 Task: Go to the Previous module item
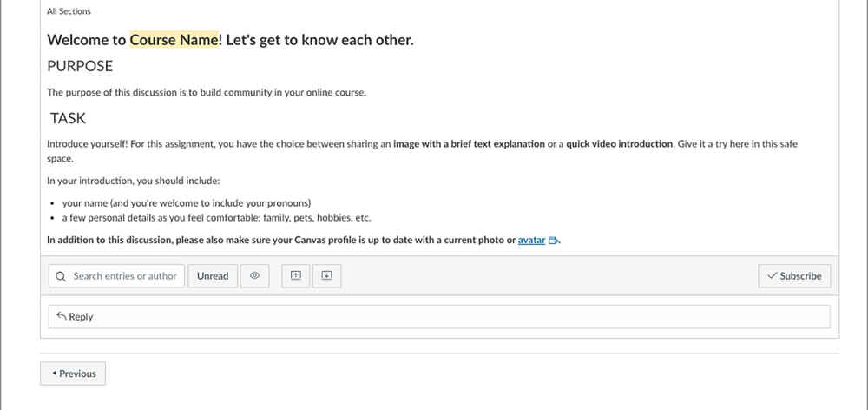(x=73, y=374)
